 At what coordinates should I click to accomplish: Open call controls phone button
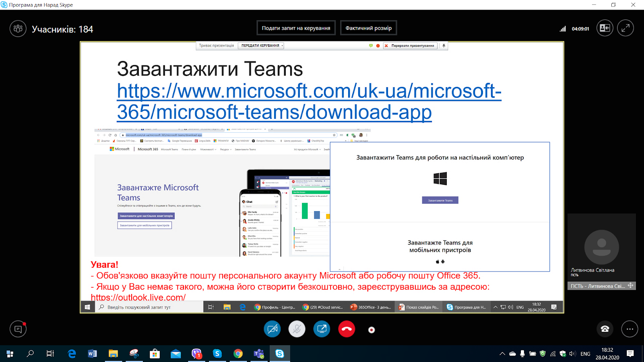click(x=605, y=329)
